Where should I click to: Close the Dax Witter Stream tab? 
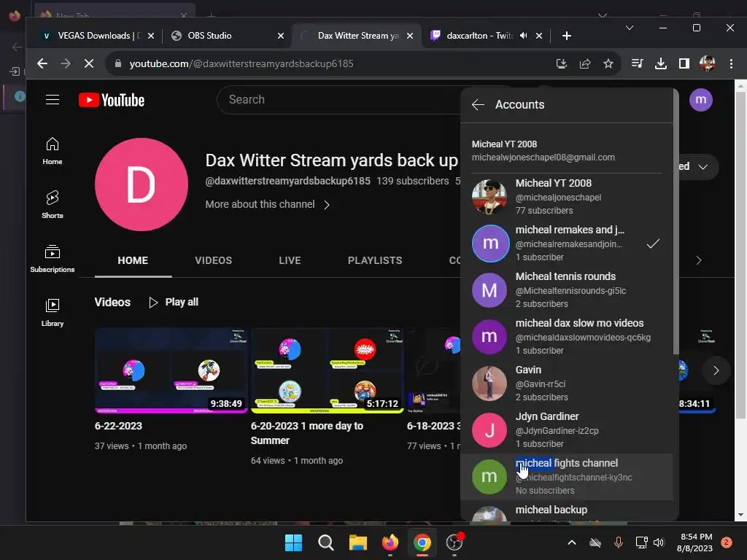[x=410, y=36]
